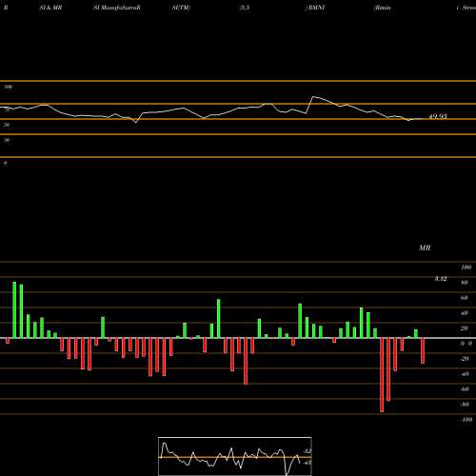Click the 0 label on RSI axis
This screenshot has width=476, height=476.
(x=6, y=163)
